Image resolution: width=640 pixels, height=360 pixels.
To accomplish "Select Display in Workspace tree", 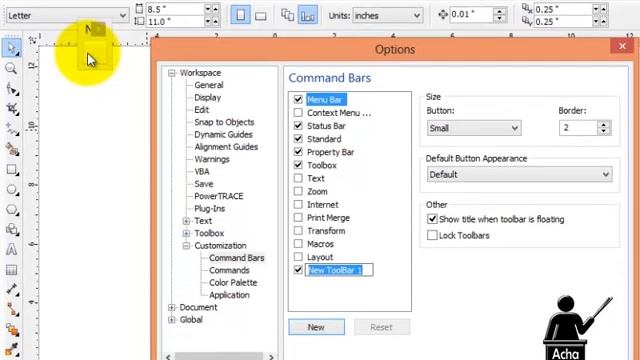I will tap(207, 98).
